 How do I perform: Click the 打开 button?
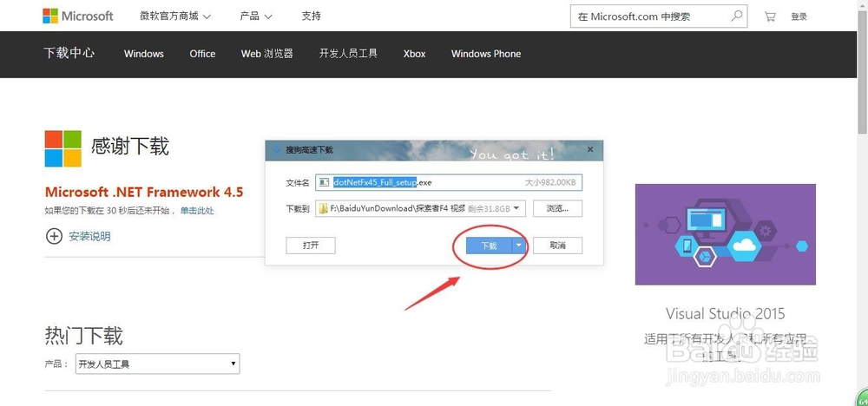click(311, 246)
